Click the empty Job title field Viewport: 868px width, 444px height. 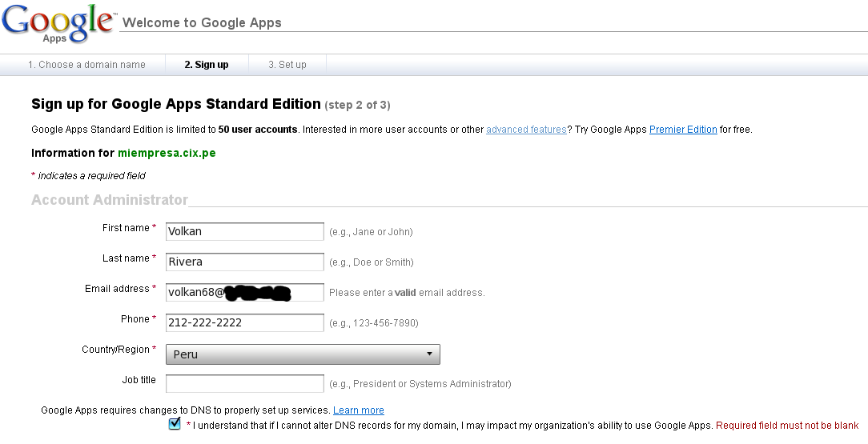(x=245, y=384)
